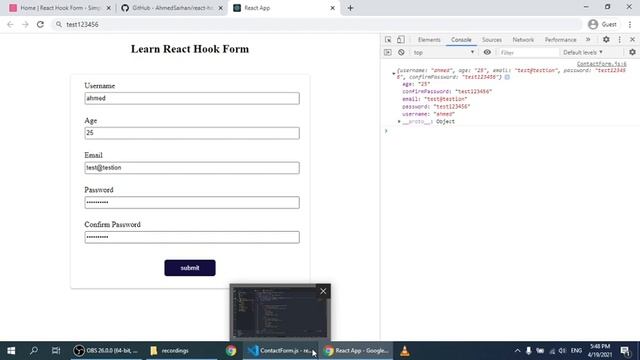Open DevTools customize three-dot menu
640x360 pixels.
[x=620, y=40]
